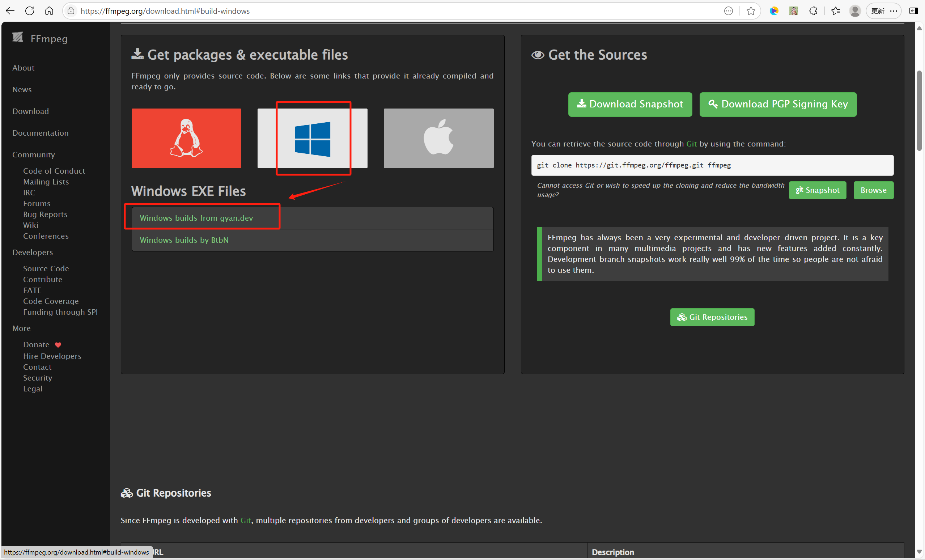925x560 pixels.
Task: Refresh the page with the reload icon
Action: click(30, 11)
